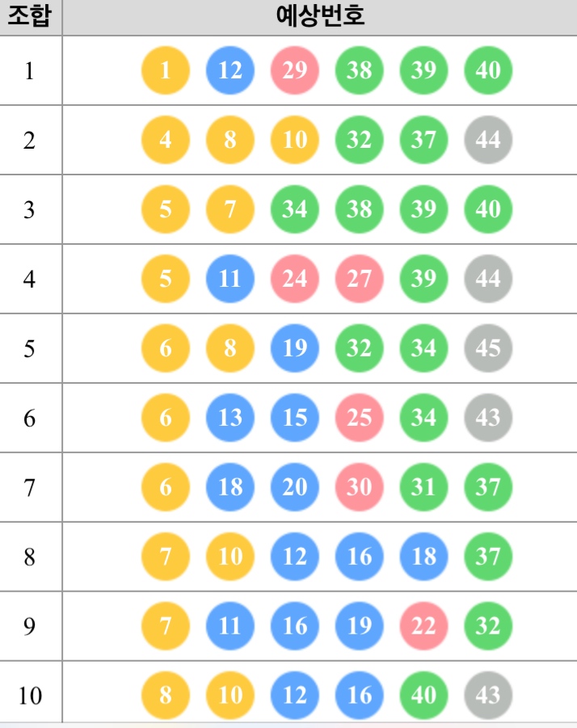Viewport: 577px width, 728px height.
Task: Click the 예상번호 column header
Action: click(320, 17)
